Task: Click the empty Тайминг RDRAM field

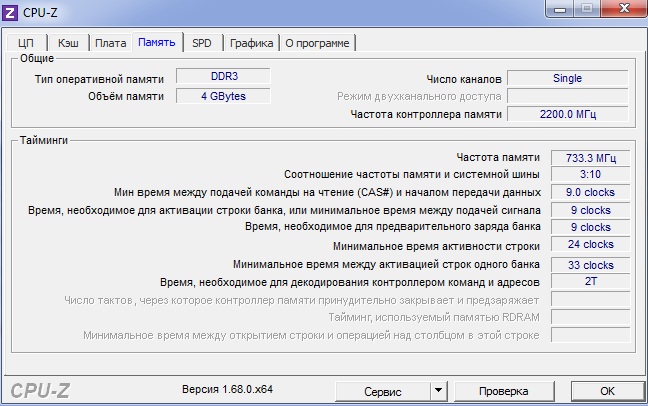Action: point(591,317)
